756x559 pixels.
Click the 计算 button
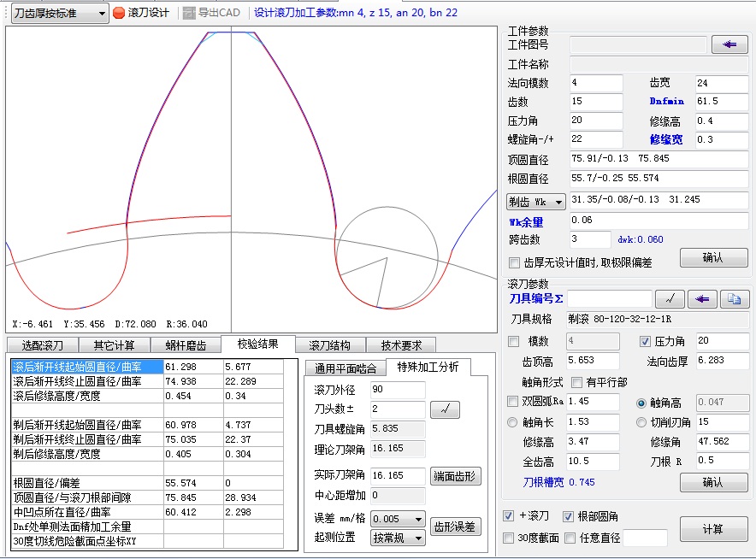(712, 529)
